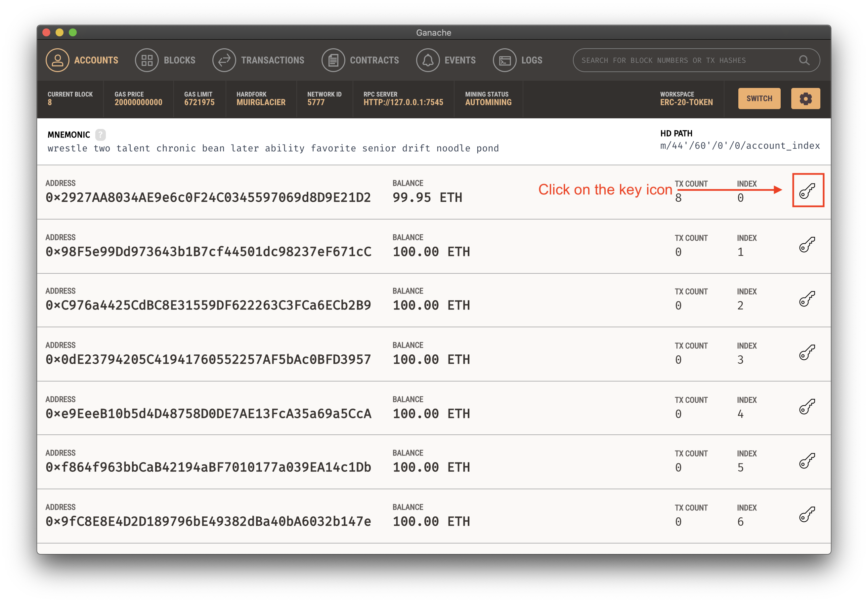Click the mnemonic help question mark
This screenshot has width=868, height=603.
click(x=100, y=135)
